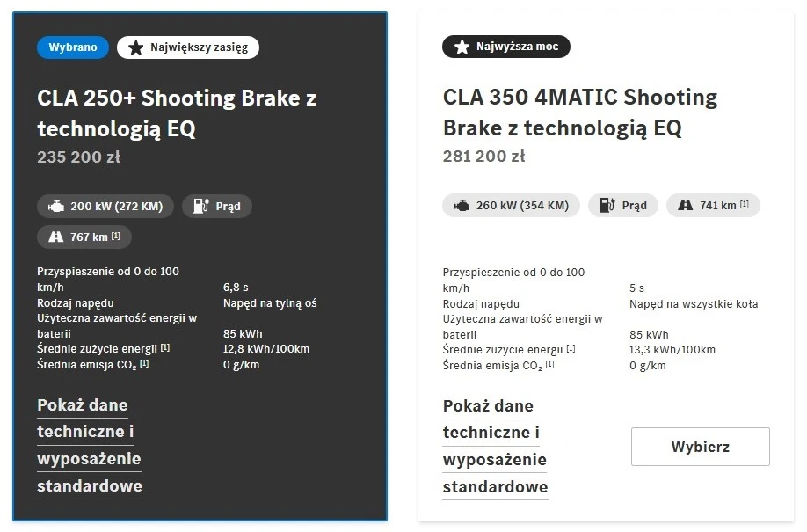Screen dimensions: 807x532
Task: Click the road icon beside 767 km range
Action: pyautogui.click(x=56, y=237)
